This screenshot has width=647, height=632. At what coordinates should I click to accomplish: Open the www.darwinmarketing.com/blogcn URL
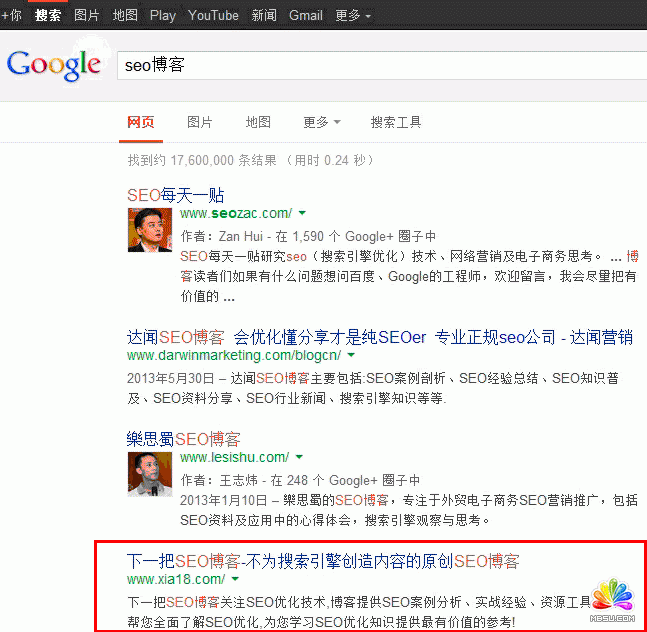coord(234,355)
